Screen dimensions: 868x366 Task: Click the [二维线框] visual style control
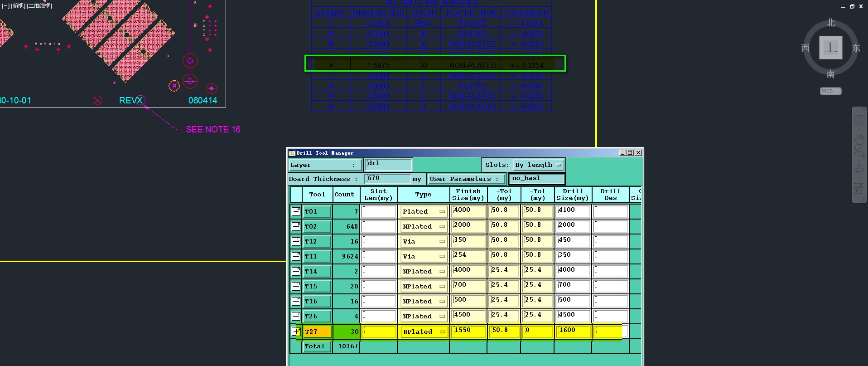pyautogui.click(x=39, y=6)
